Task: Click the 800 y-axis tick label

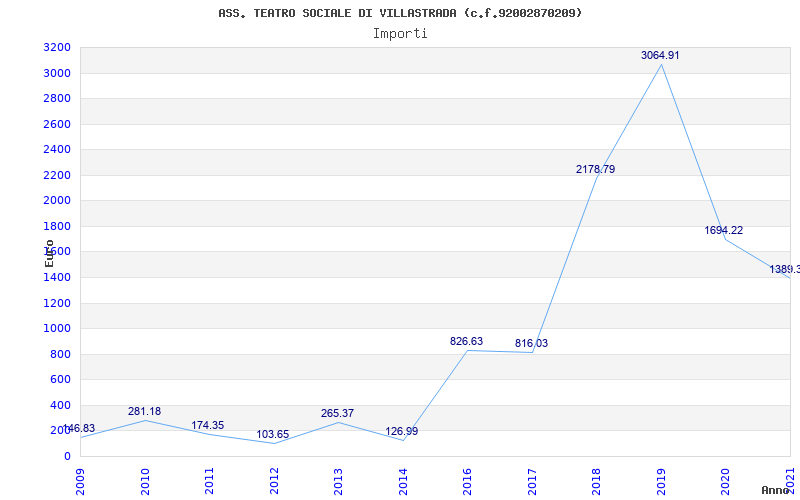Action: click(x=61, y=354)
